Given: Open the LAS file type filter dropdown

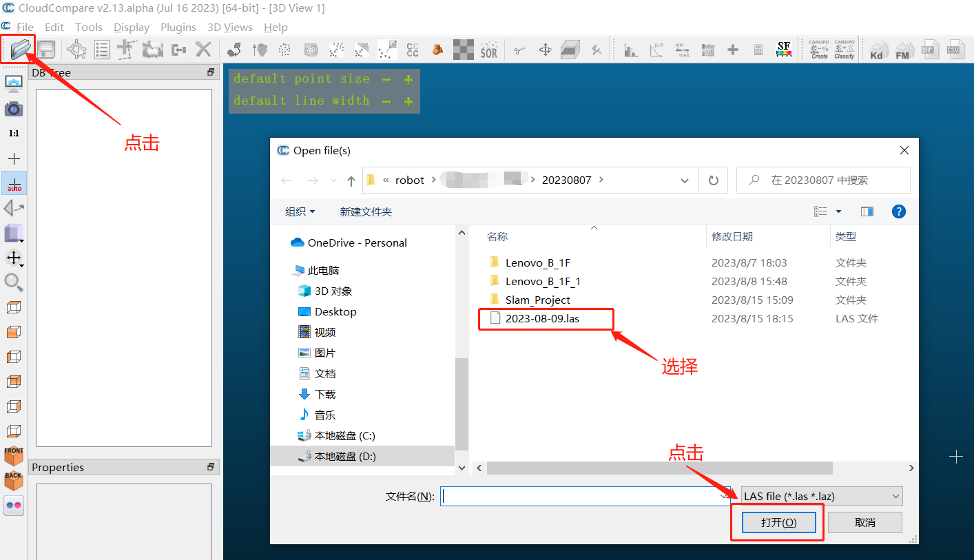Looking at the screenshot, I should click(x=821, y=496).
